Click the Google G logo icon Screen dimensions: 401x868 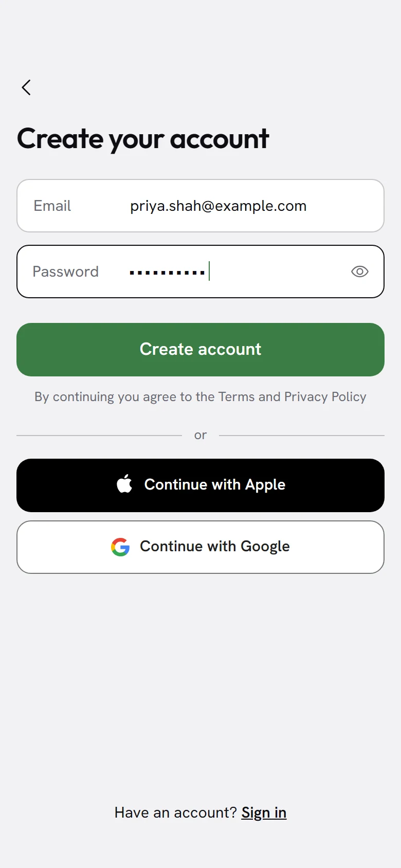click(x=120, y=547)
